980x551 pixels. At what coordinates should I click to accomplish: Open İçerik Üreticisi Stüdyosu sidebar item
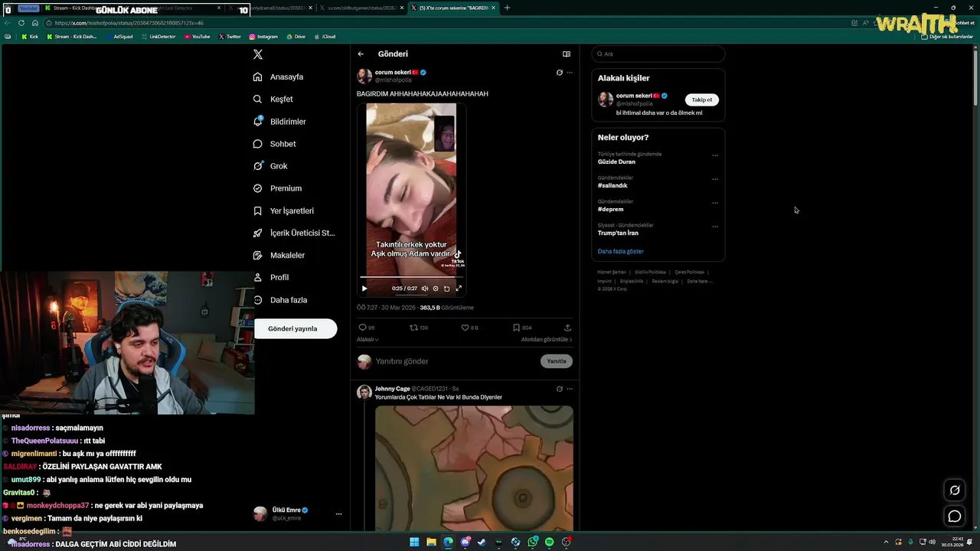[x=294, y=233]
